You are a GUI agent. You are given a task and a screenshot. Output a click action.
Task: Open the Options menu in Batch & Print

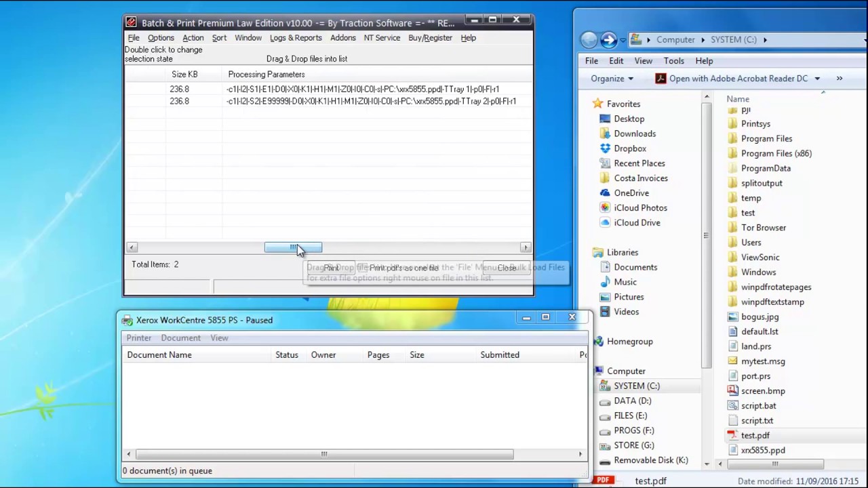(161, 38)
